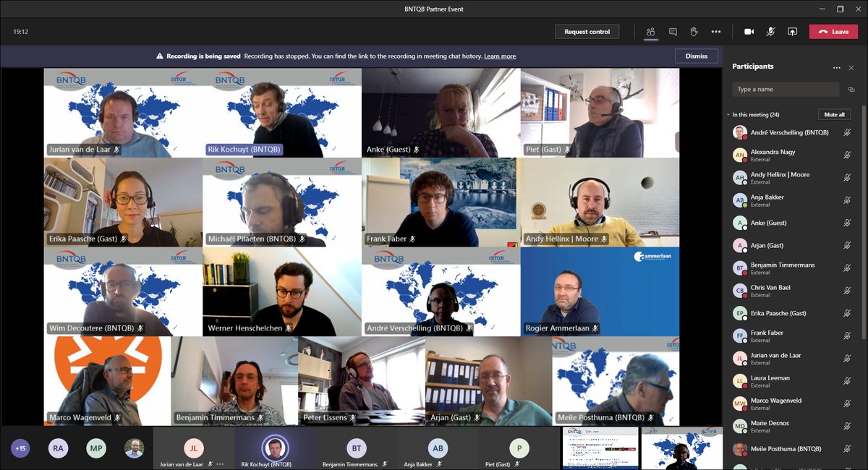Open options ellipsis on Jurian bottom tile

coord(221,463)
